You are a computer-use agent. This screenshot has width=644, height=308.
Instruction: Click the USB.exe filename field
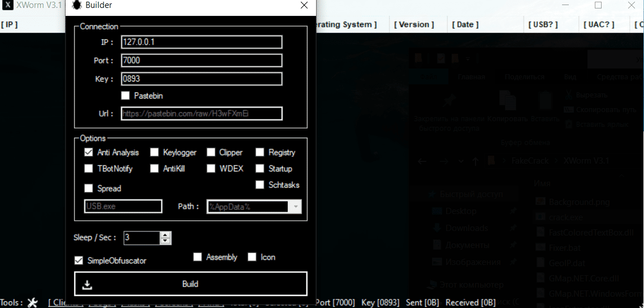point(123,207)
